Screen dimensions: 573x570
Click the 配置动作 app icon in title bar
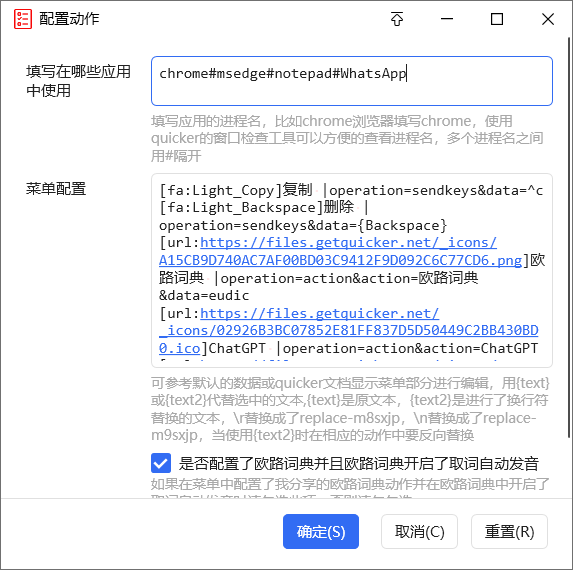pyautogui.click(x=23, y=19)
